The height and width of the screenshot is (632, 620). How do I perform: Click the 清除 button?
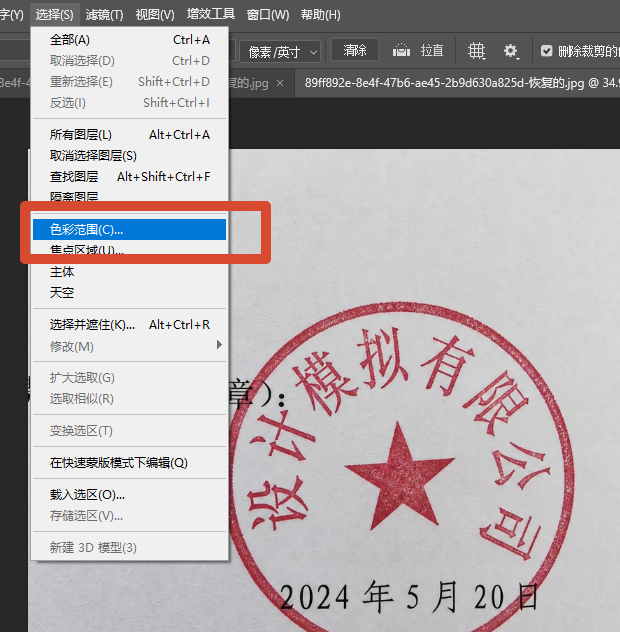click(x=355, y=50)
